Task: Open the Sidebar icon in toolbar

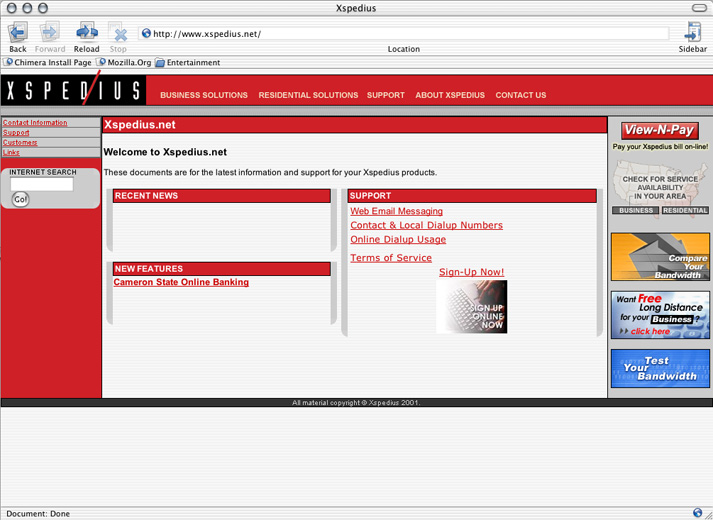Action: 692,33
